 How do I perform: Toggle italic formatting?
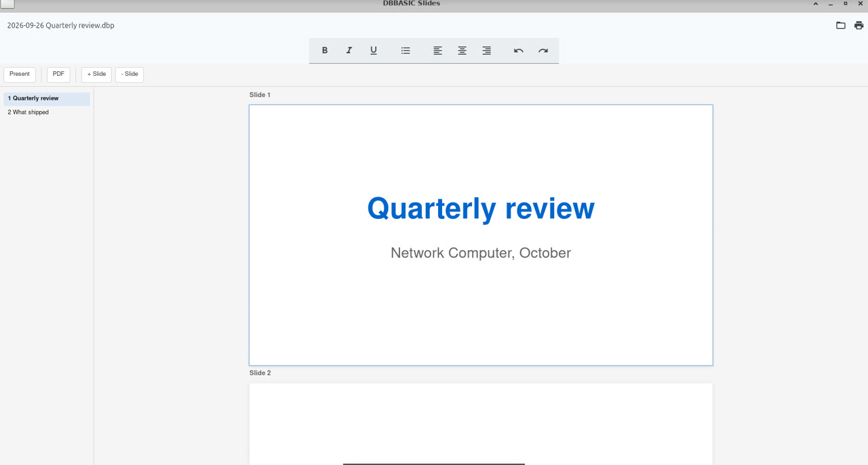point(349,50)
